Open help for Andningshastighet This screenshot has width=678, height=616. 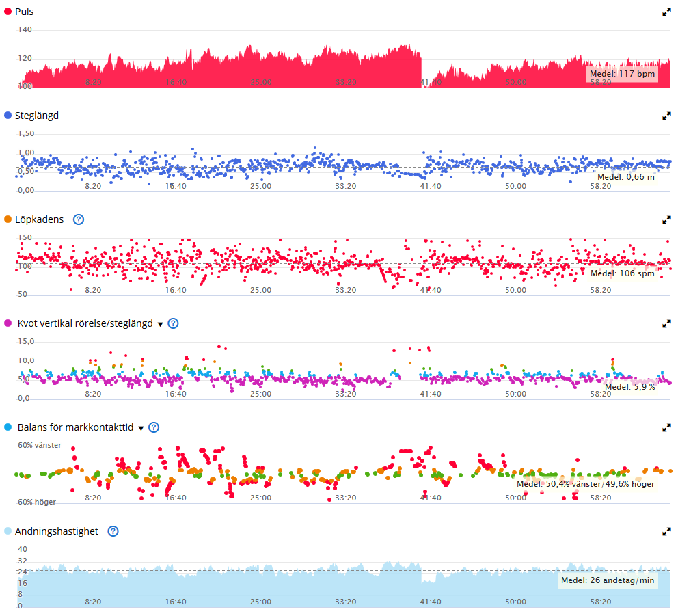click(113, 531)
